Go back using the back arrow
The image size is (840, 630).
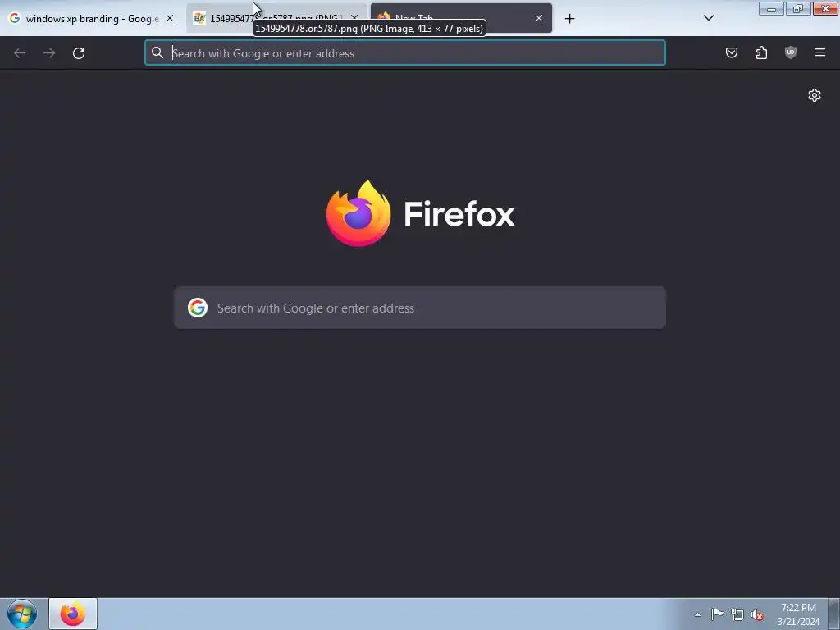point(20,53)
